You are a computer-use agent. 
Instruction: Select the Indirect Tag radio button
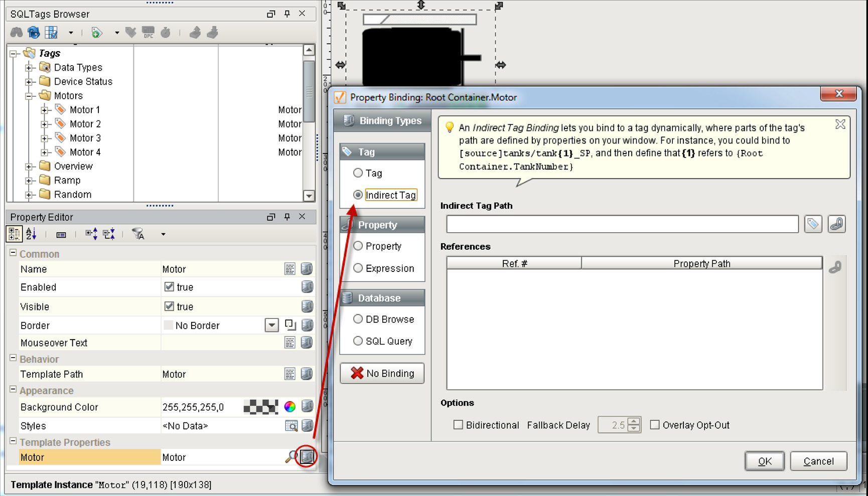[x=358, y=195]
